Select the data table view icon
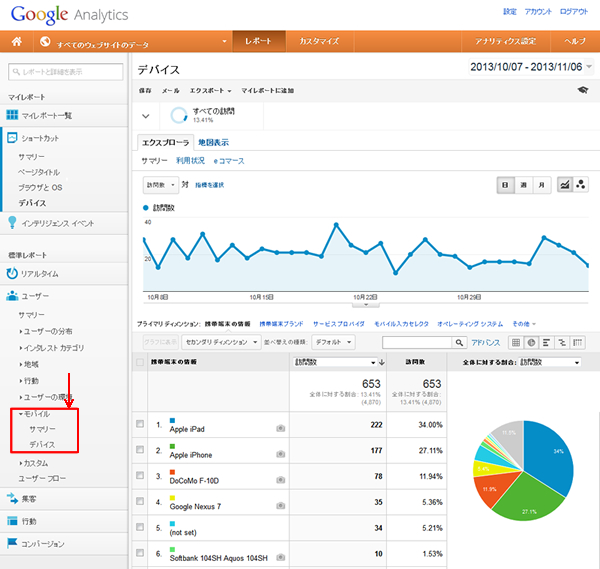 pos(516,342)
